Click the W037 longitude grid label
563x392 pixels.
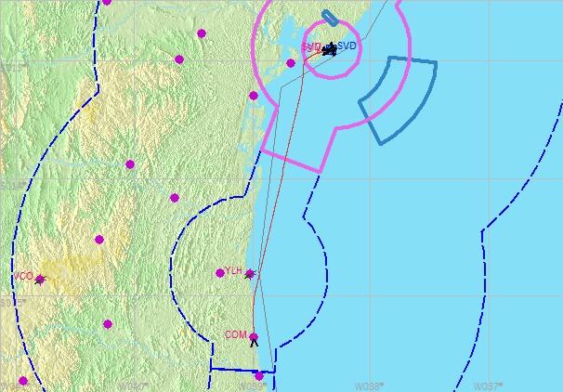488,385
